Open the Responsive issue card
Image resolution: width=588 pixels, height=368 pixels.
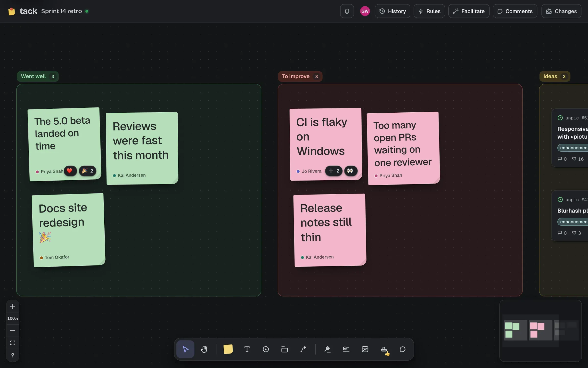[570, 138]
